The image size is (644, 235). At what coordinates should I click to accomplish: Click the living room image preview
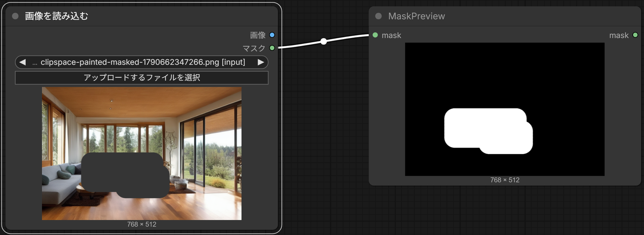(142, 153)
